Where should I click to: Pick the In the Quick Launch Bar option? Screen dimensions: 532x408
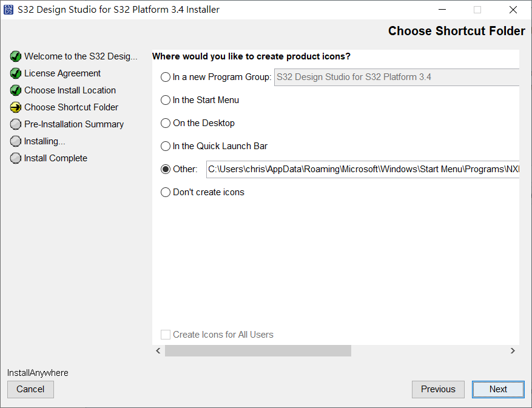[166, 146]
